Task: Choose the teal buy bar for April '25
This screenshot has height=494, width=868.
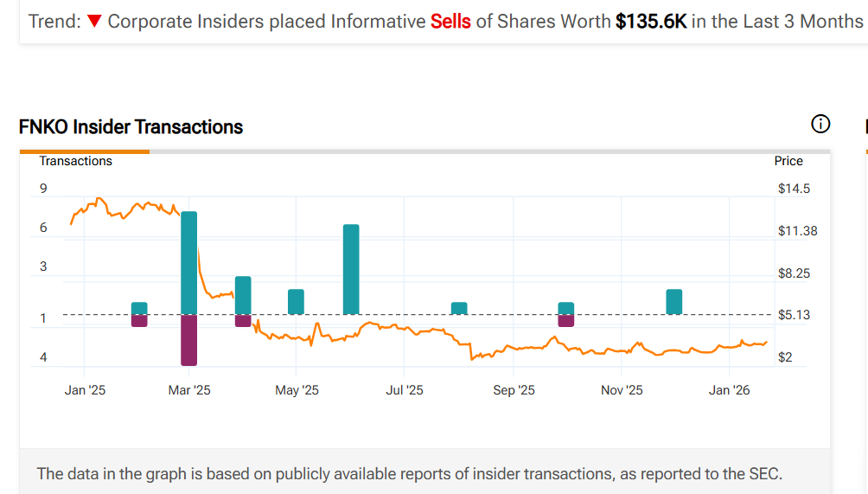Action: point(243,295)
